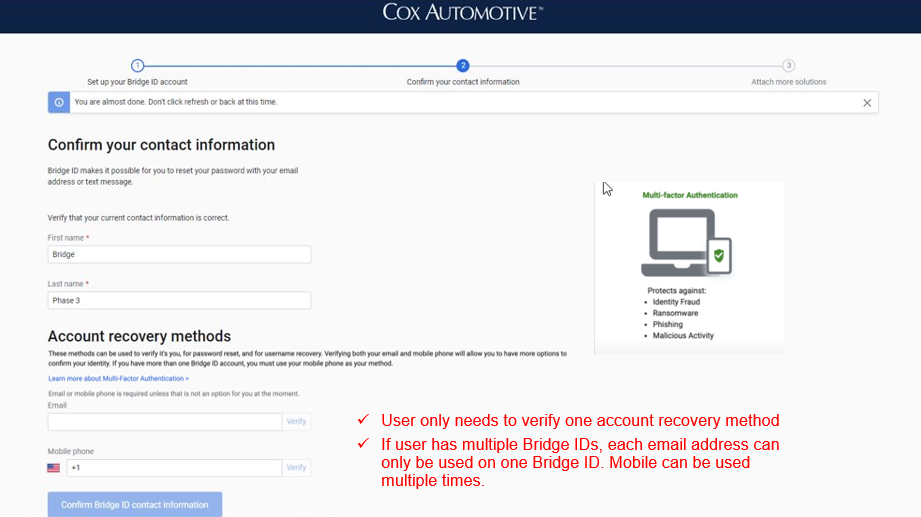This screenshot has width=921, height=517.
Task: Click step 2 circle in progress tracker
Action: pos(463,65)
